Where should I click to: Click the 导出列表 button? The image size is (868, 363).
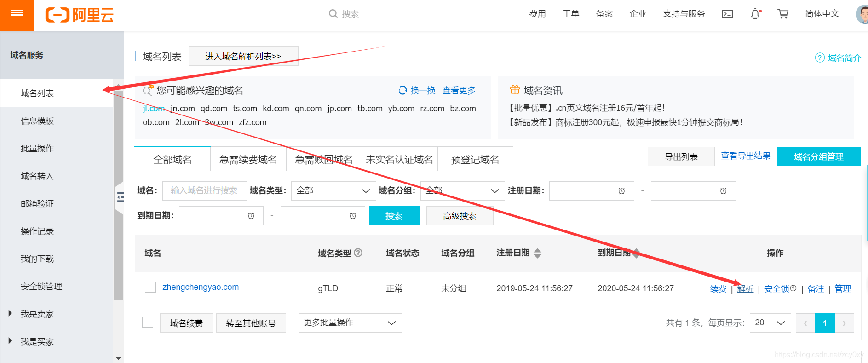pyautogui.click(x=681, y=156)
